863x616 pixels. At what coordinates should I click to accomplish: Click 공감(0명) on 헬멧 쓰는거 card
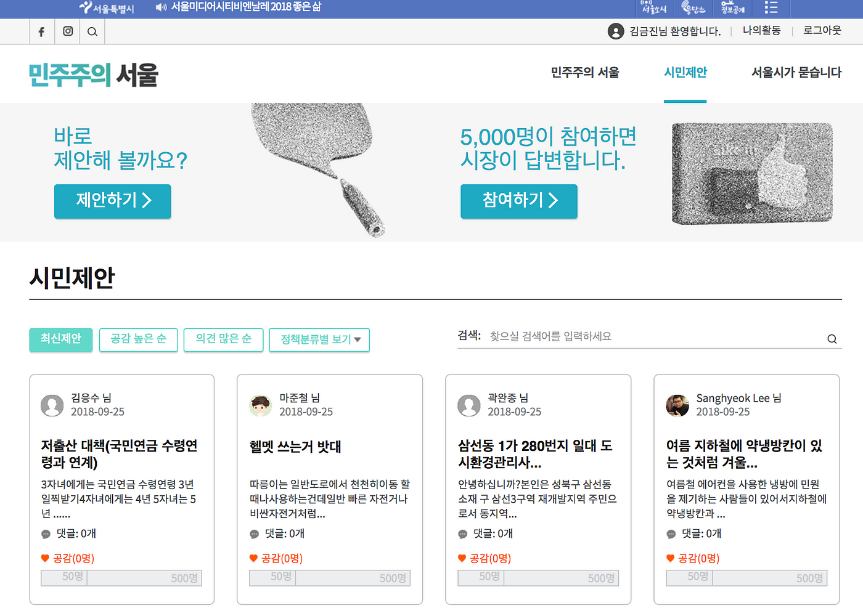[x=282, y=558]
